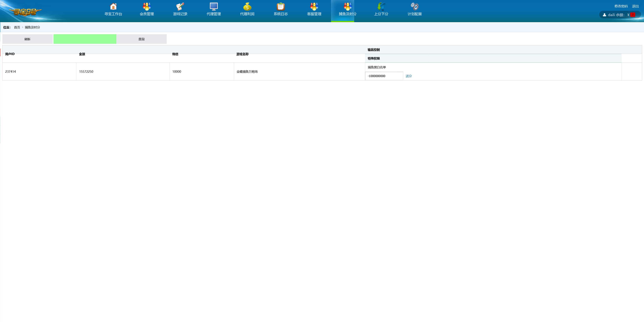This screenshot has height=322, width=644.
Task: Click the 特殊权限 subheader
Action: (x=373, y=58)
